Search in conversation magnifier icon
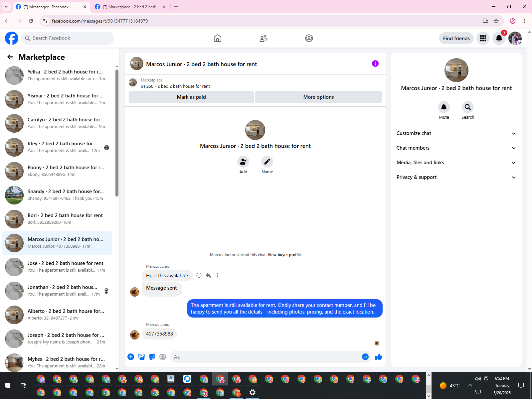Image resolution: width=532 pixels, height=399 pixels. [468, 107]
